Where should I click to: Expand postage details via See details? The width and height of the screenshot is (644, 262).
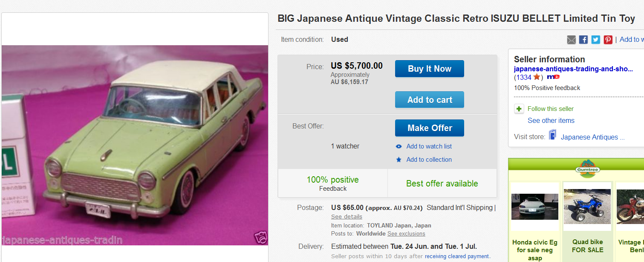pyautogui.click(x=347, y=216)
